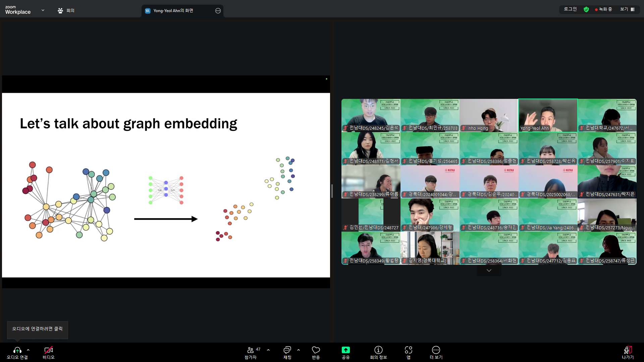644x362 pixels.
Task: Open the apps icon
Action: click(x=408, y=350)
